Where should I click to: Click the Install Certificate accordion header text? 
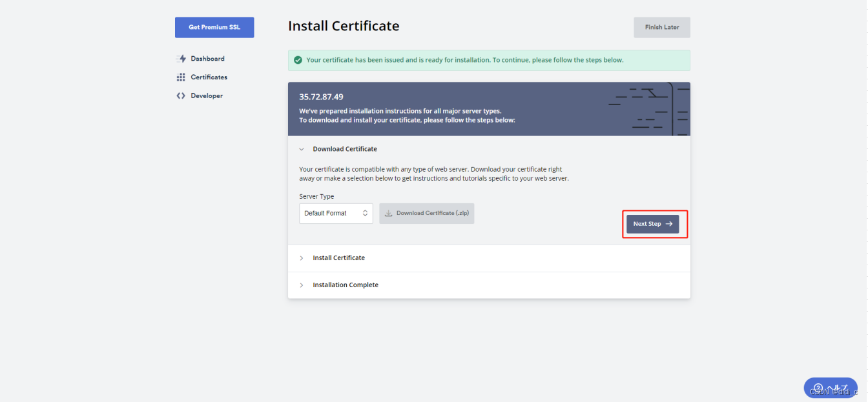[x=339, y=258]
